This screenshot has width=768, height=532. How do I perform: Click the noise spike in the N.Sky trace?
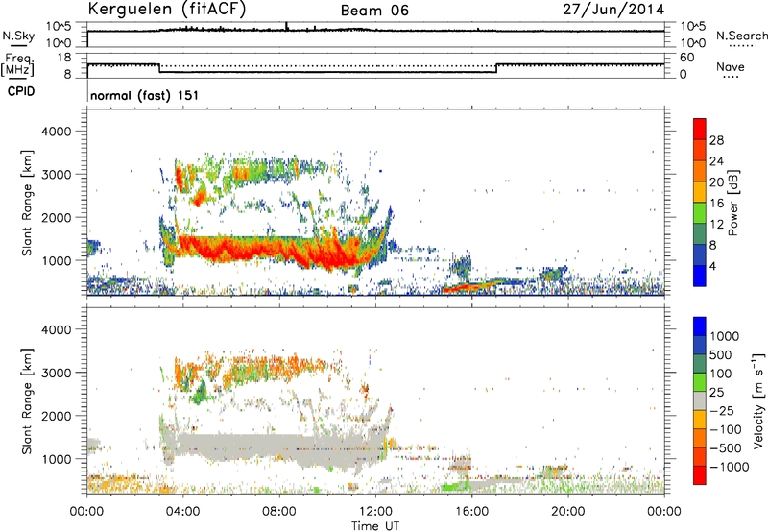(286, 26)
